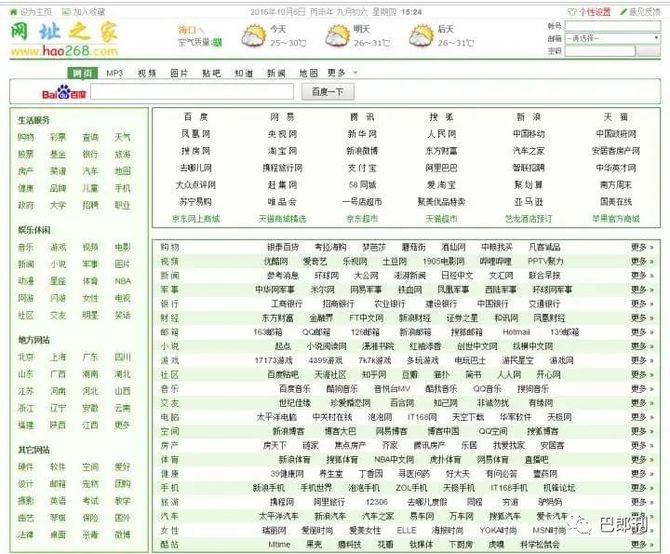
Task: Switch to the 知道 search tab
Action: click(x=244, y=73)
